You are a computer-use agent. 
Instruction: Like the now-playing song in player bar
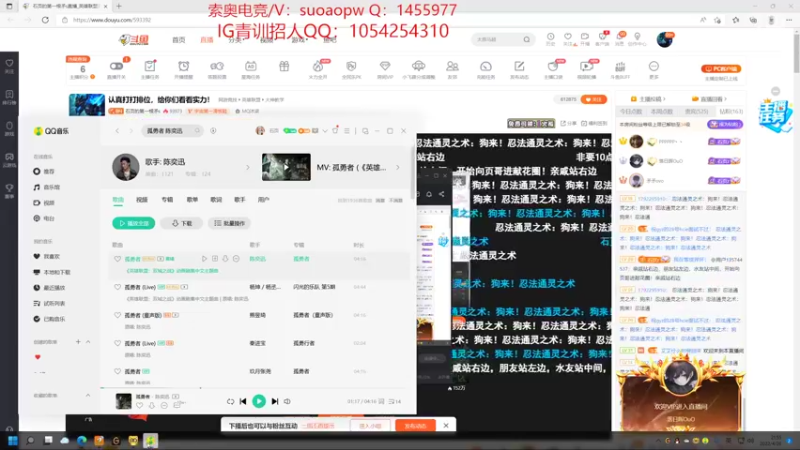tap(139, 406)
